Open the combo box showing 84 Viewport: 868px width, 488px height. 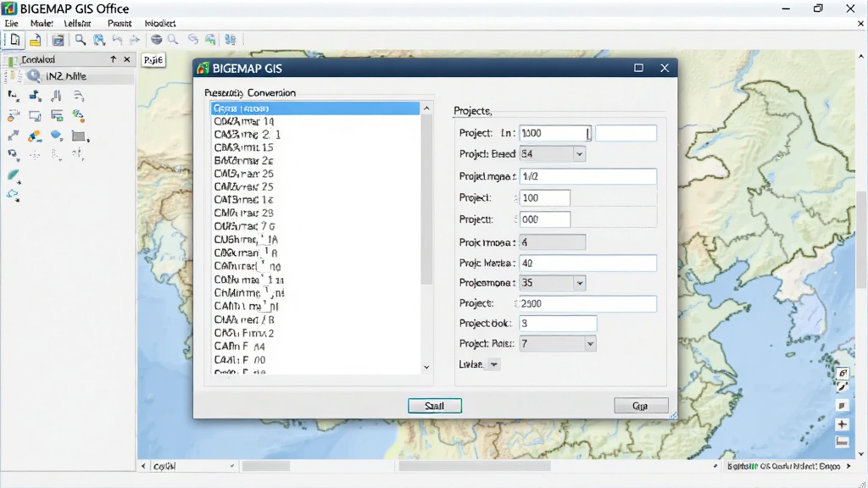click(552, 154)
